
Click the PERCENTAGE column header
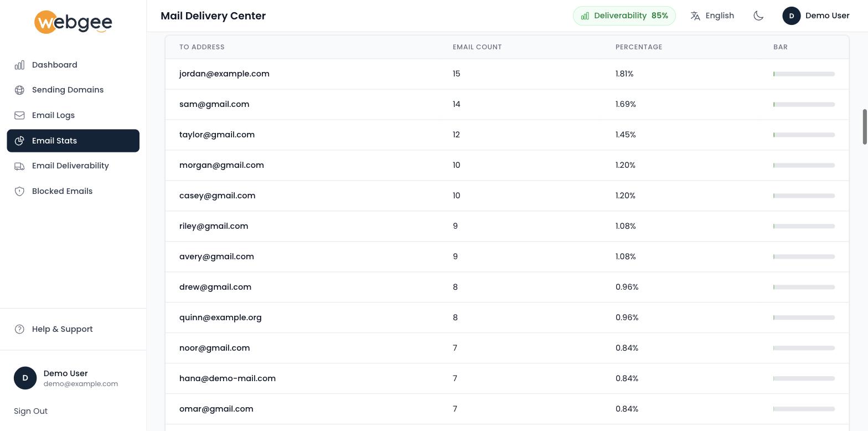tap(639, 47)
